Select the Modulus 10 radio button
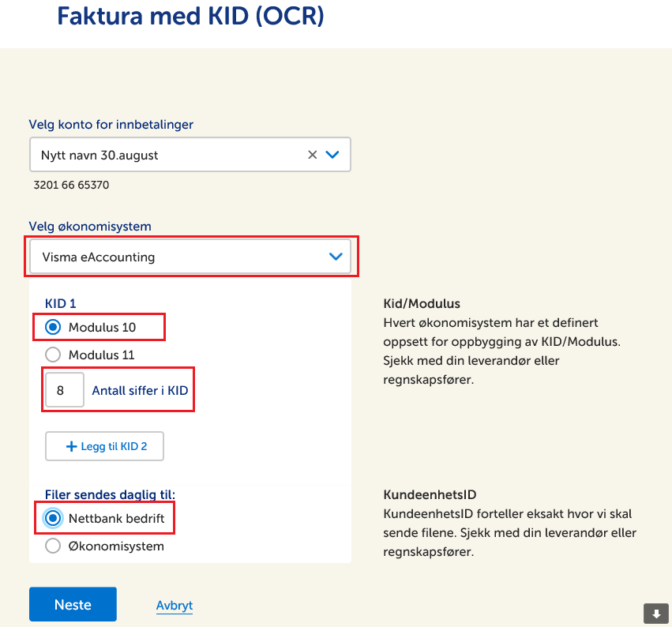 click(x=54, y=327)
